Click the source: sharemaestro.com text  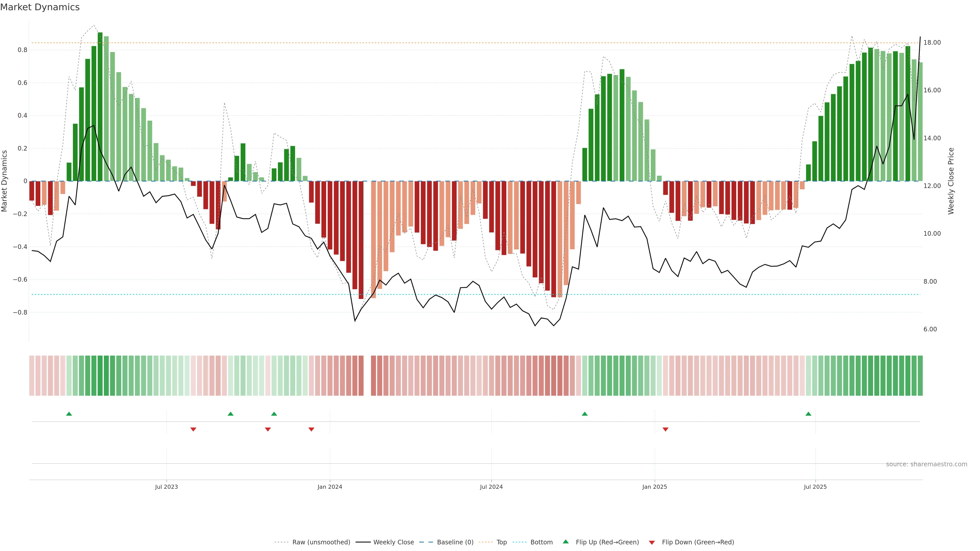(x=926, y=464)
